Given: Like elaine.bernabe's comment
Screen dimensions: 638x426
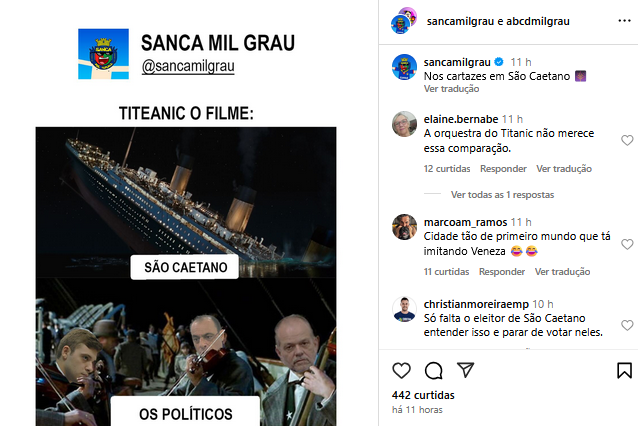Looking at the screenshot, I should tap(627, 140).
